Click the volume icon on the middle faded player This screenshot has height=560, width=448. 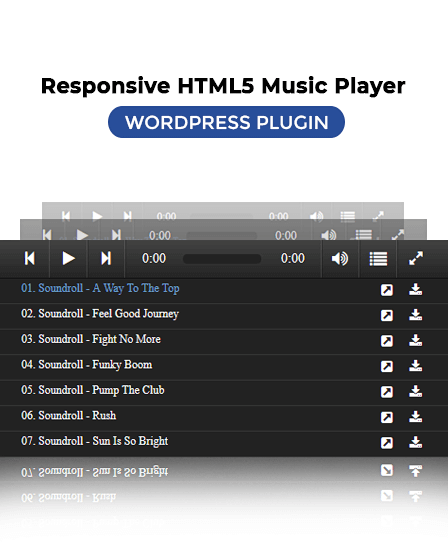329,235
